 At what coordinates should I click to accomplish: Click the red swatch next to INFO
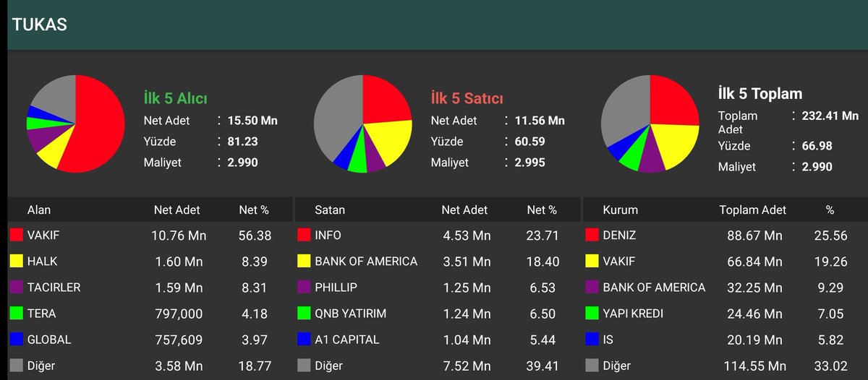point(304,235)
